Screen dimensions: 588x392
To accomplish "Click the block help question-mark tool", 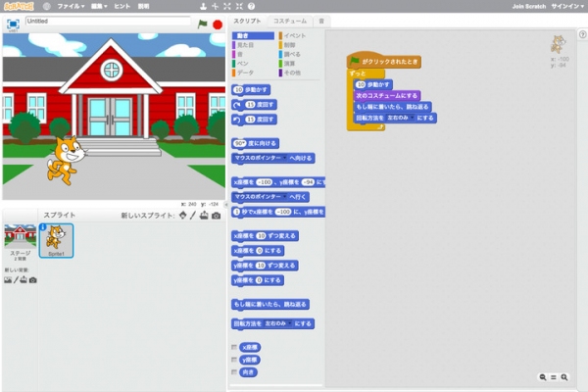I will (251, 6).
